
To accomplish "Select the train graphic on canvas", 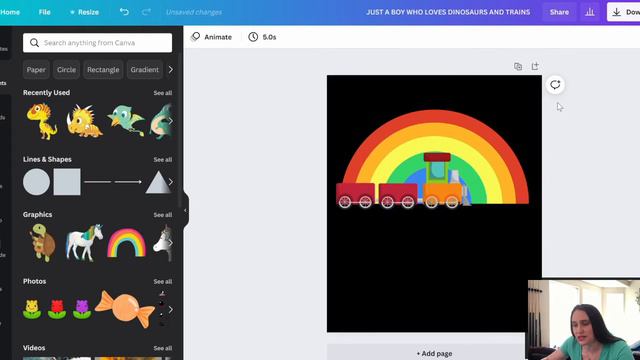I will (403, 181).
